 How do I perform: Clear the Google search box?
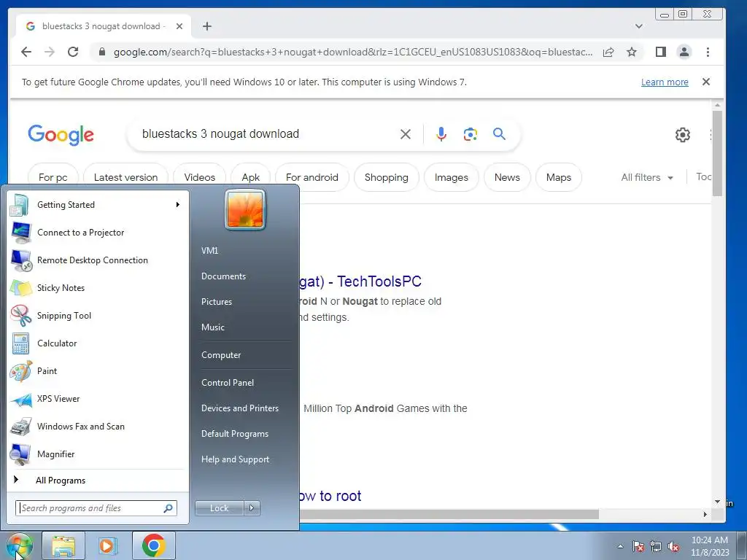tap(406, 134)
